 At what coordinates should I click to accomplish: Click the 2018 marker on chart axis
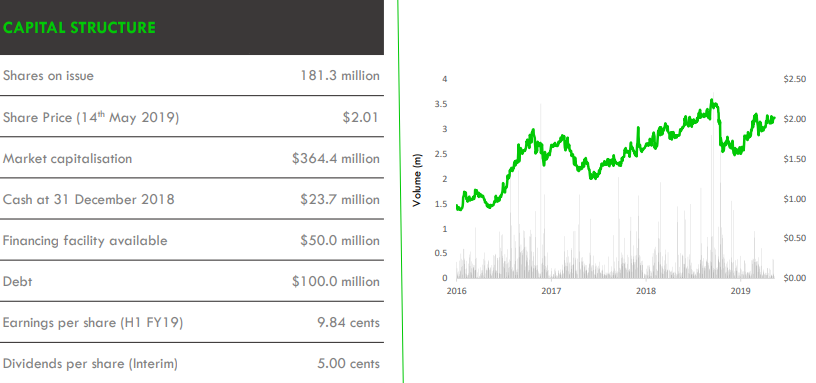click(646, 291)
